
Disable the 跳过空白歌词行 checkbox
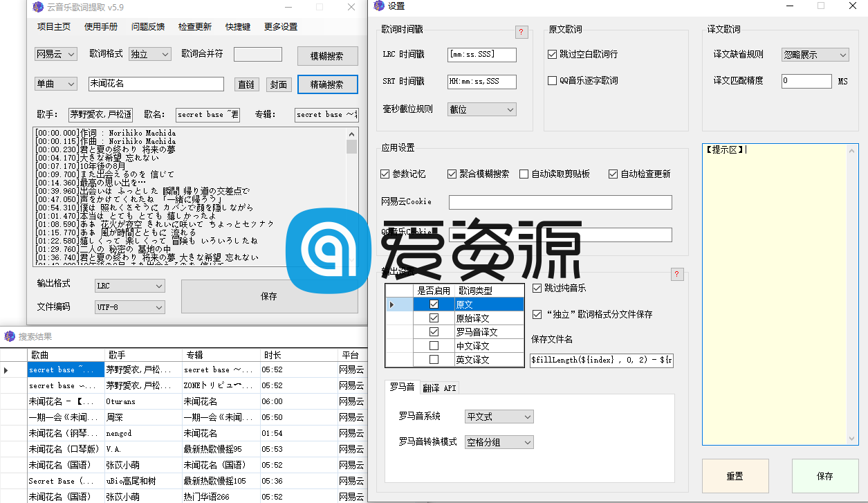tap(551, 54)
